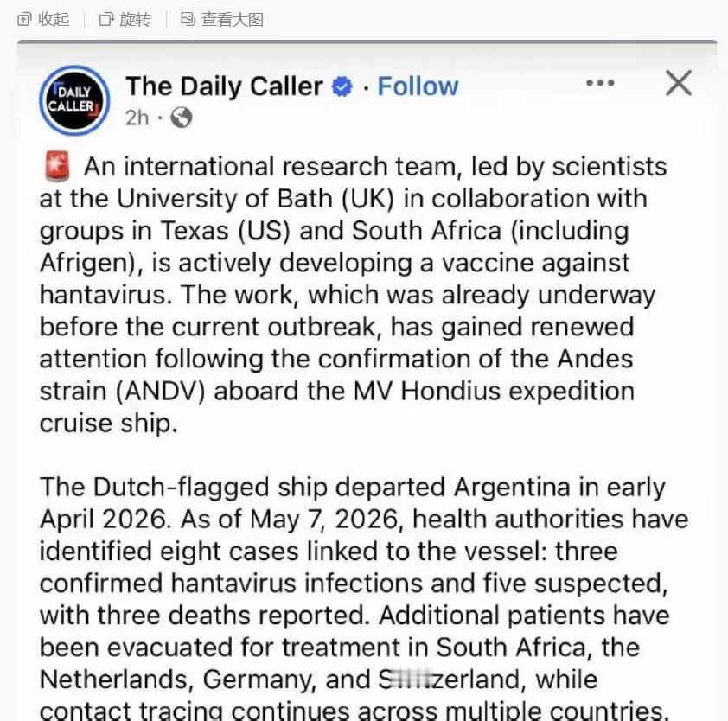Click the Dutch-flagged ship paragraph

(x=364, y=597)
